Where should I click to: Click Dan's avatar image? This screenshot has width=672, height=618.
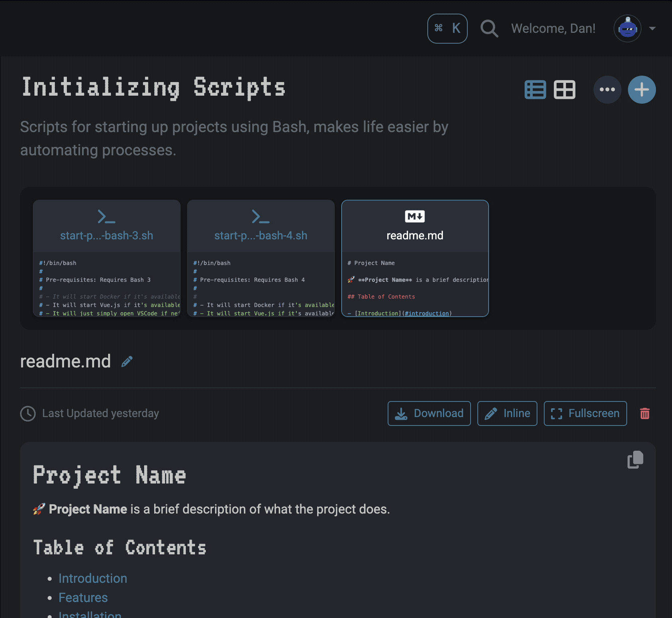[x=627, y=28]
